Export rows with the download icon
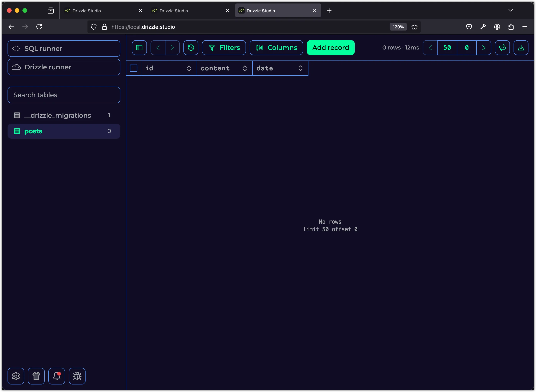This screenshot has width=536, height=392. coord(521,48)
